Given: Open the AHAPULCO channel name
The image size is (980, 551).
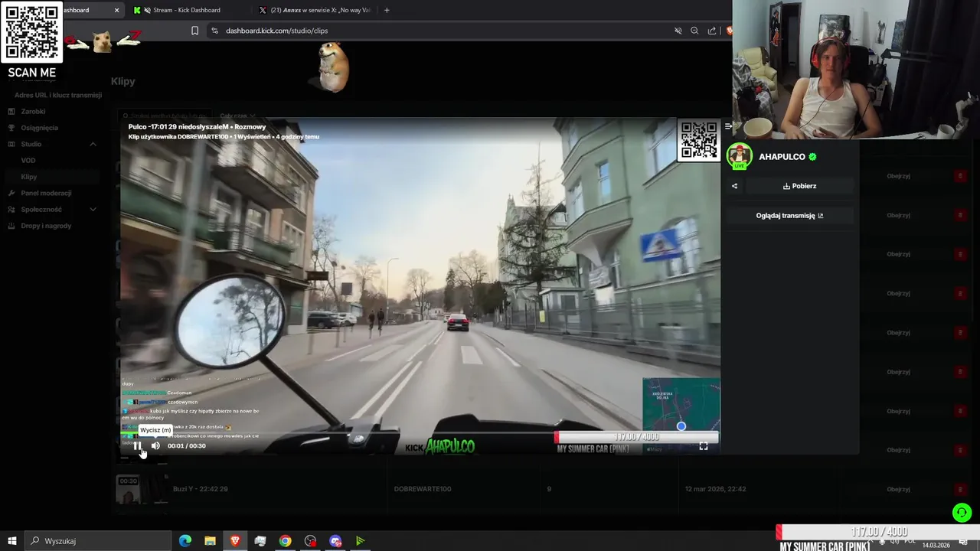Looking at the screenshot, I should click(x=782, y=157).
